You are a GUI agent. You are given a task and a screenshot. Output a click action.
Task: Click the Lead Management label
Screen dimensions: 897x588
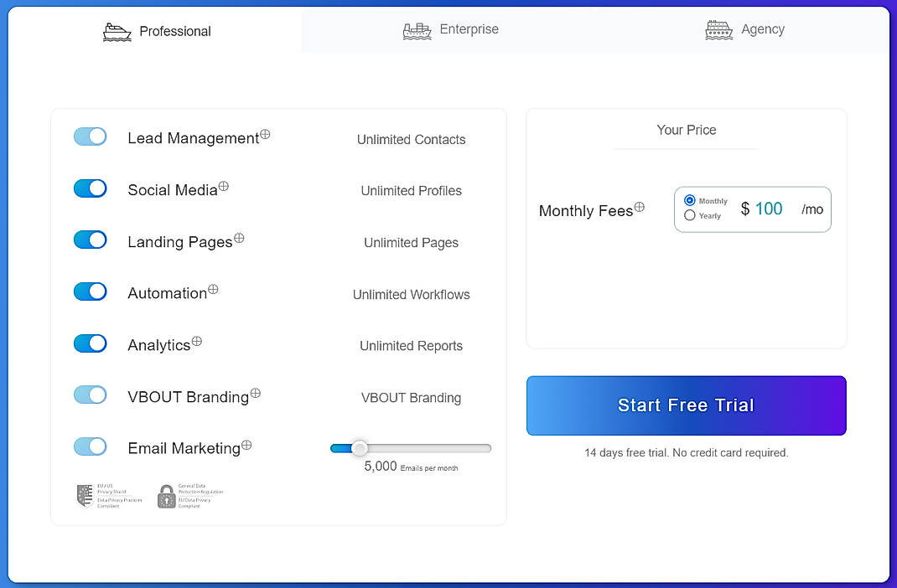point(194,138)
